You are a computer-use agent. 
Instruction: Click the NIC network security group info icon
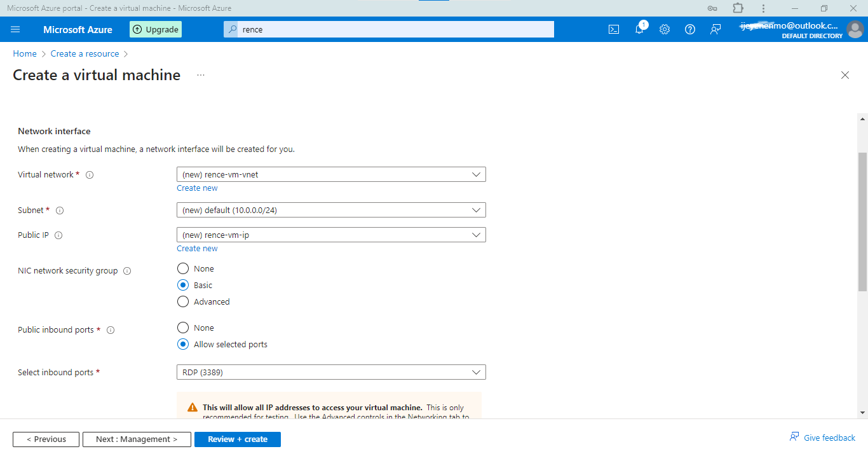[127, 271]
